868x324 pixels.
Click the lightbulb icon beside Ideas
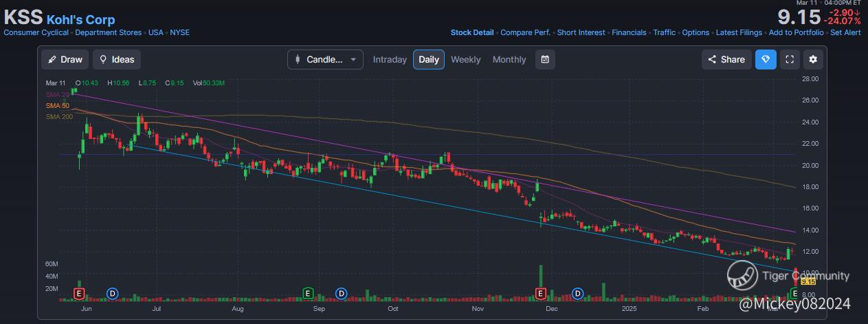coord(104,59)
